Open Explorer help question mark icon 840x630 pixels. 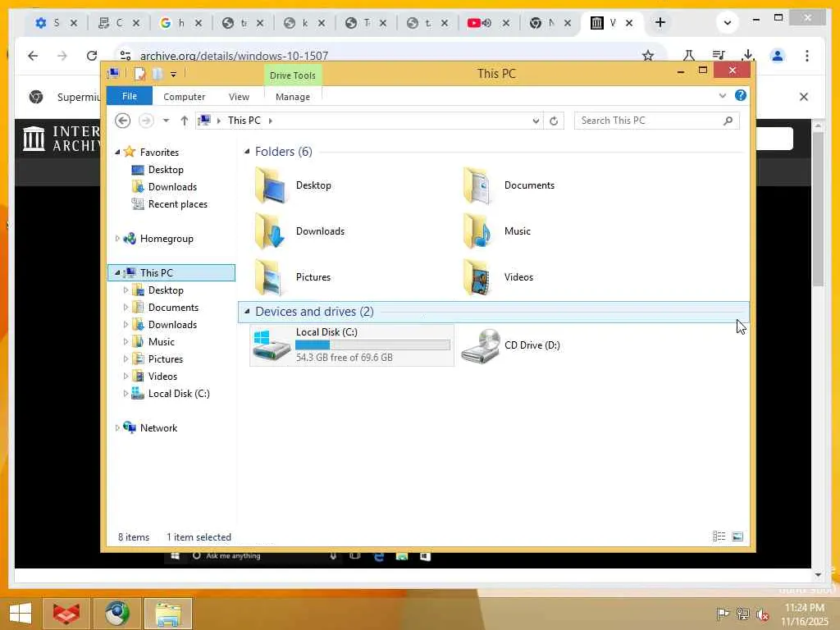point(741,95)
